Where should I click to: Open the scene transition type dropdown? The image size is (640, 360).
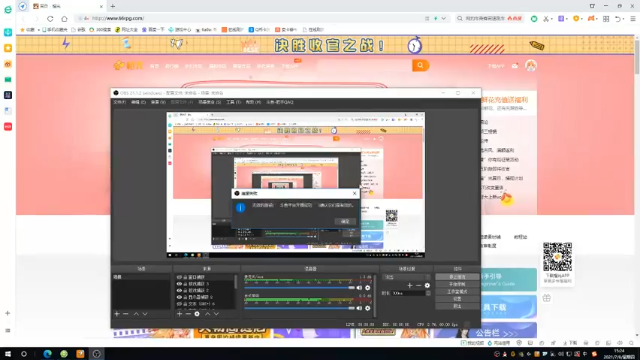[x=407, y=277]
